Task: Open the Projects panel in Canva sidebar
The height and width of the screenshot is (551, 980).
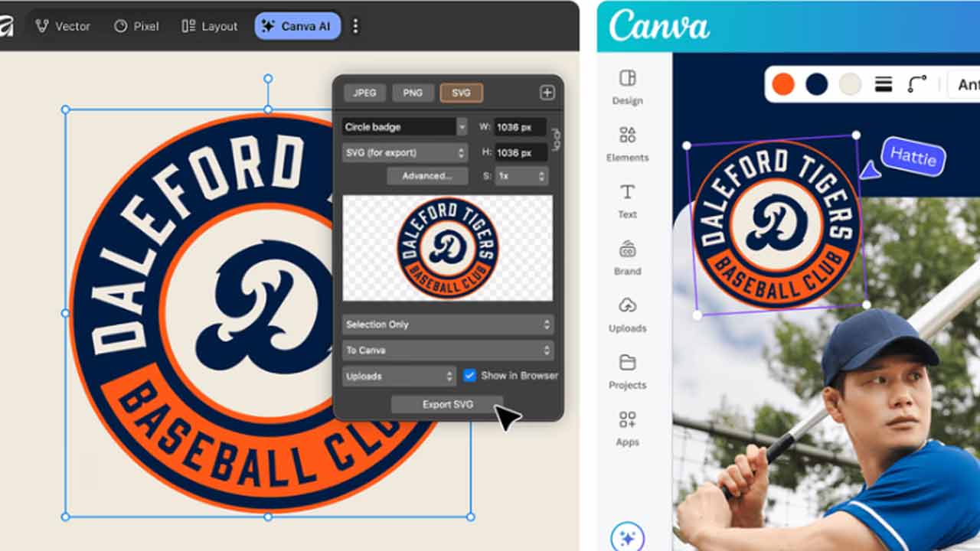Action: click(x=627, y=372)
